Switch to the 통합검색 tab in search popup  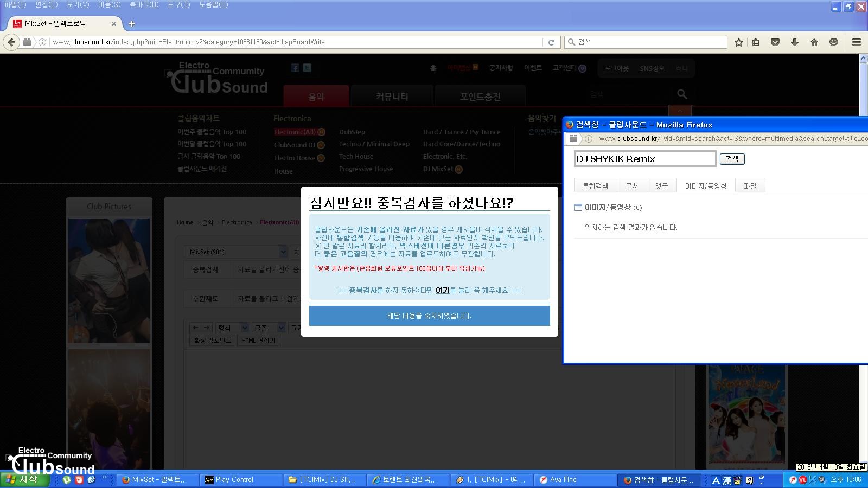click(x=595, y=186)
